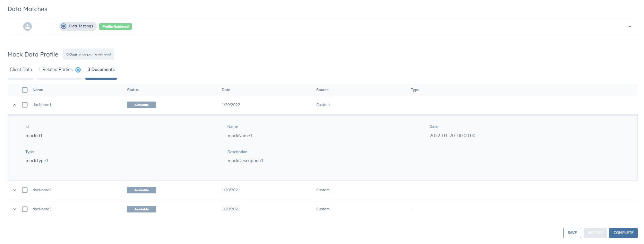Collapse the docName1 row details
Viewport: 644px width, 244px height.
tap(15, 105)
